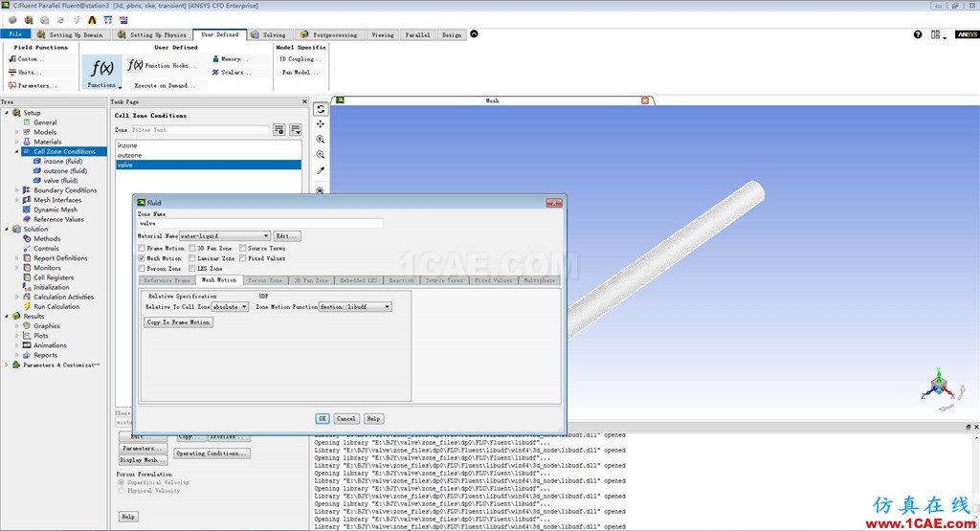This screenshot has width=980, height=531.
Task: Click the zone filter options icon
Action: 279,129
